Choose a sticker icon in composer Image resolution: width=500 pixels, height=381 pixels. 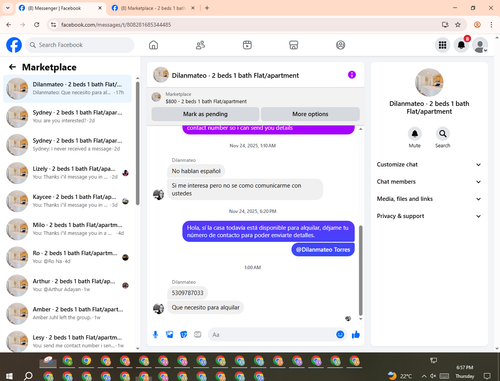pyautogui.click(x=184, y=334)
